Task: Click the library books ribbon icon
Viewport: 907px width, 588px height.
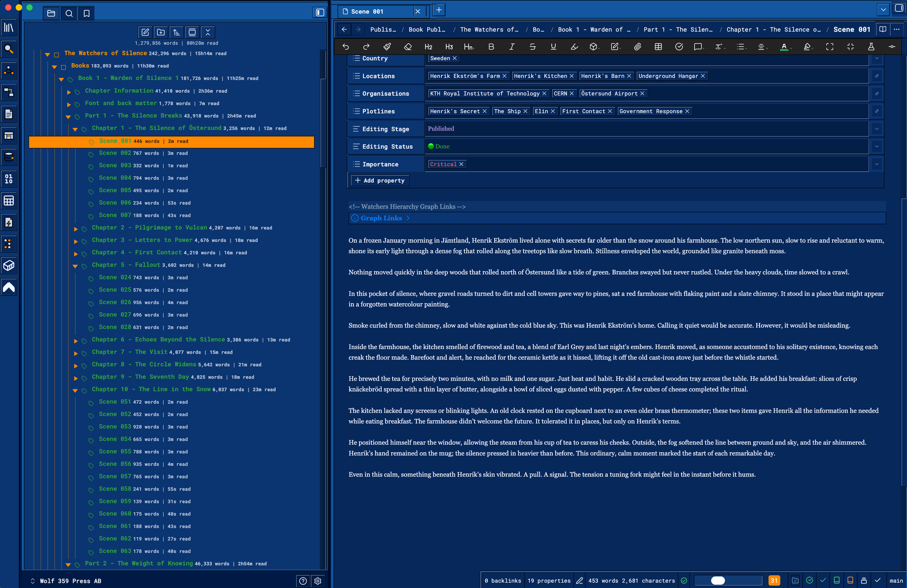Action: (9, 27)
